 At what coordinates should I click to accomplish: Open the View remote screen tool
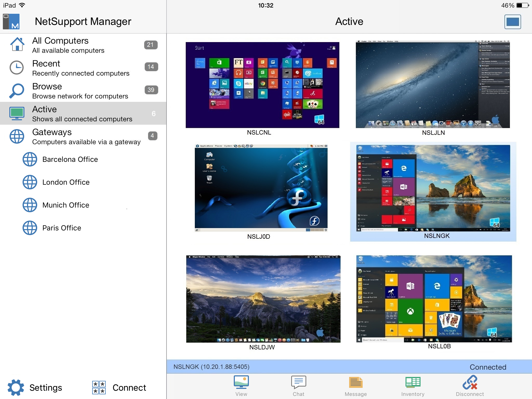[241, 385]
